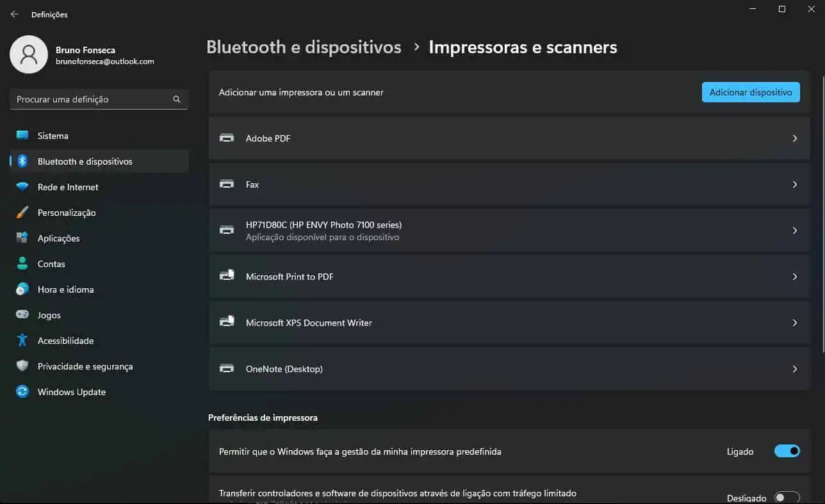Click the Adicionar dispositivo button
This screenshot has height=504, width=825.
pos(751,92)
